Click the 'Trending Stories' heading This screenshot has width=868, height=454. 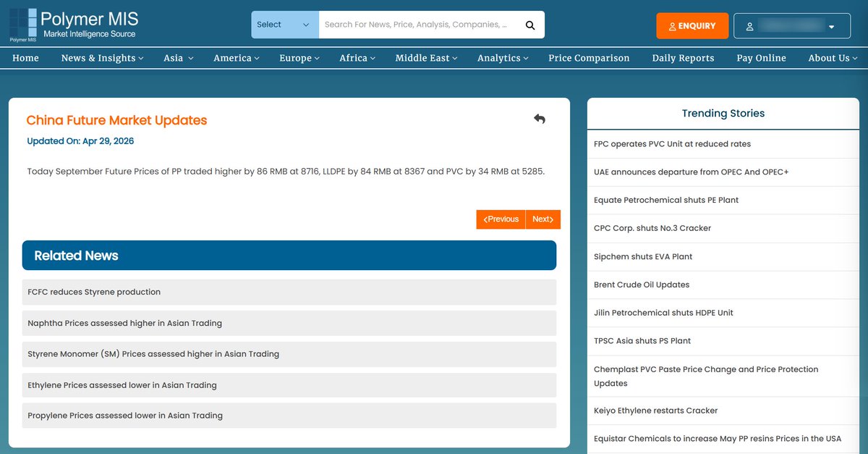723,113
